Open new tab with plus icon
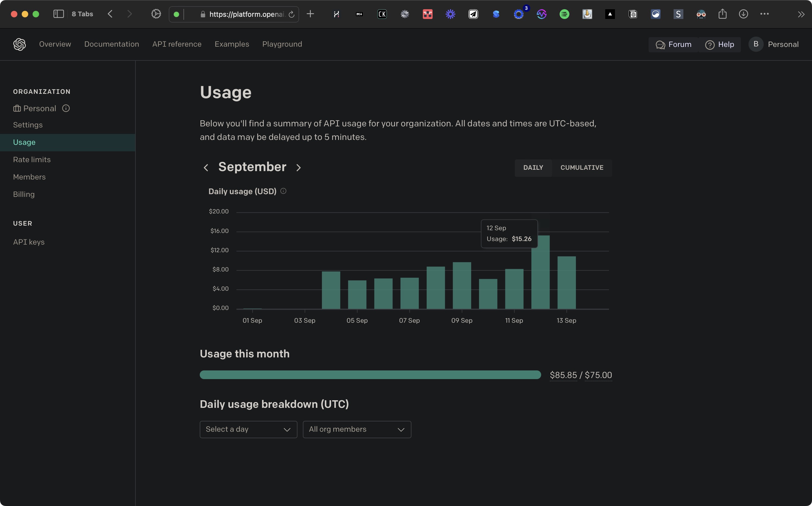Image resolution: width=812 pixels, height=506 pixels. [310, 14]
